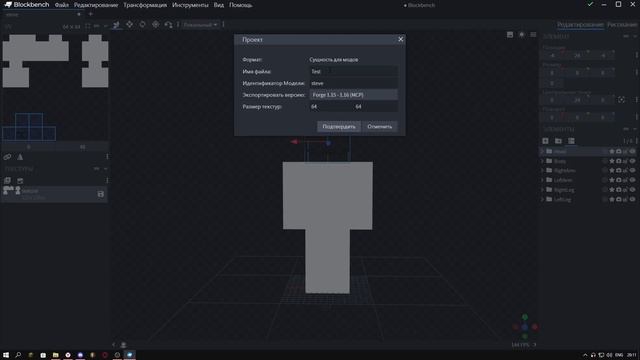Click the first icon above the viewport right
This screenshot has width=640, height=360.
[510, 35]
